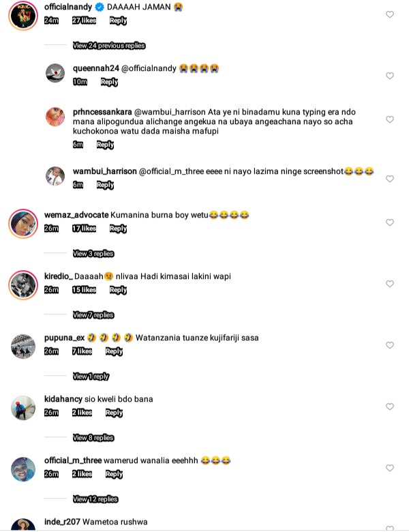409x532 pixels.
Task: Open wemaz_advocate's profile avatar
Action: tap(23, 224)
